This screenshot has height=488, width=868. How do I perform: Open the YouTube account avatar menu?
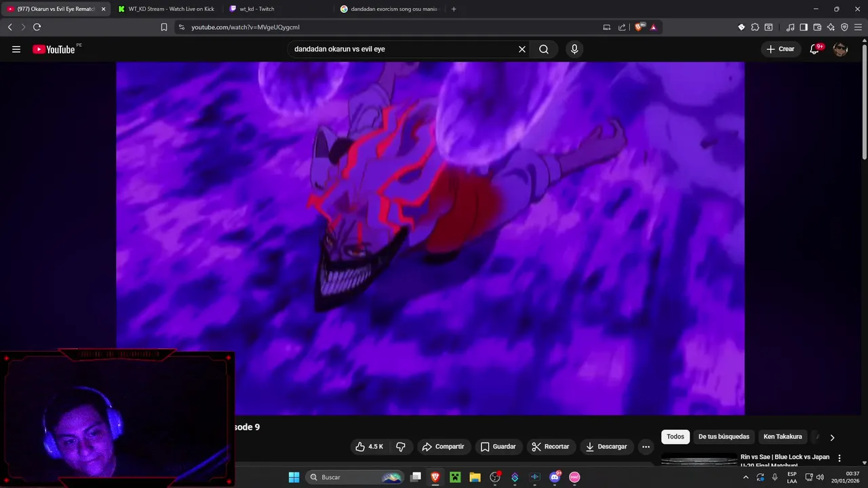point(840,49)
